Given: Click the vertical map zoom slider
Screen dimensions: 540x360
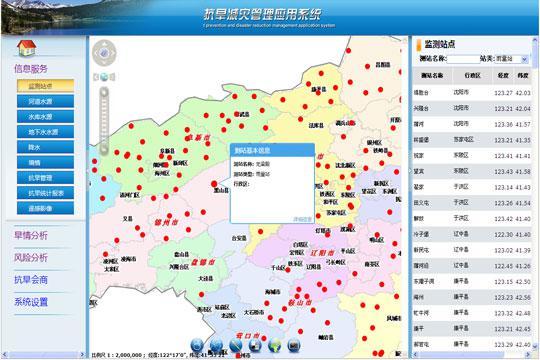Looking at the screenshot, I should pos(104,121).
